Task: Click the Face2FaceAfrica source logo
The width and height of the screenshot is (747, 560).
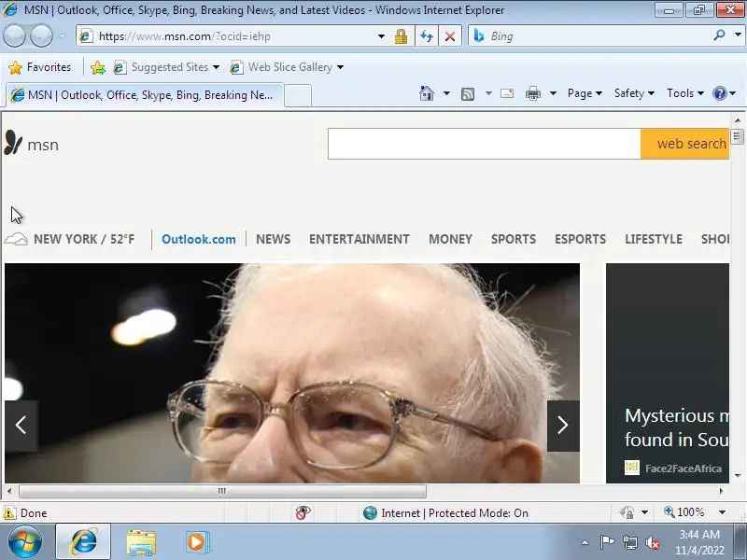Action: click(632, 468)
